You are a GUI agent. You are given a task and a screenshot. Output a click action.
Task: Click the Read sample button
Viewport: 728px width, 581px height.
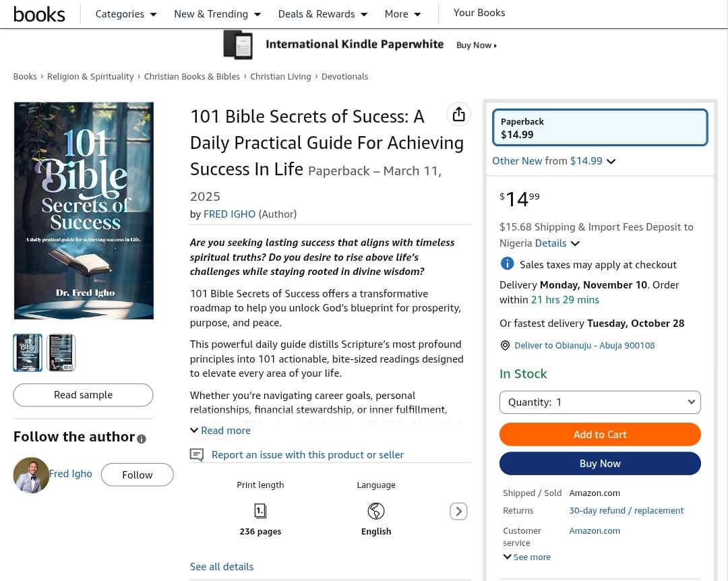click(x=83, y=395)
